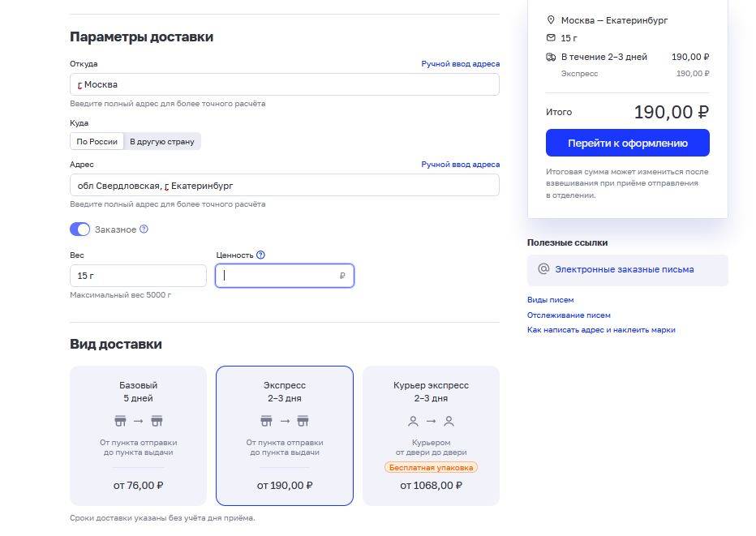Open the Отслеживание писем link
Image resolution: width=756 pixels, height=536 pixels.
point(569,315)
